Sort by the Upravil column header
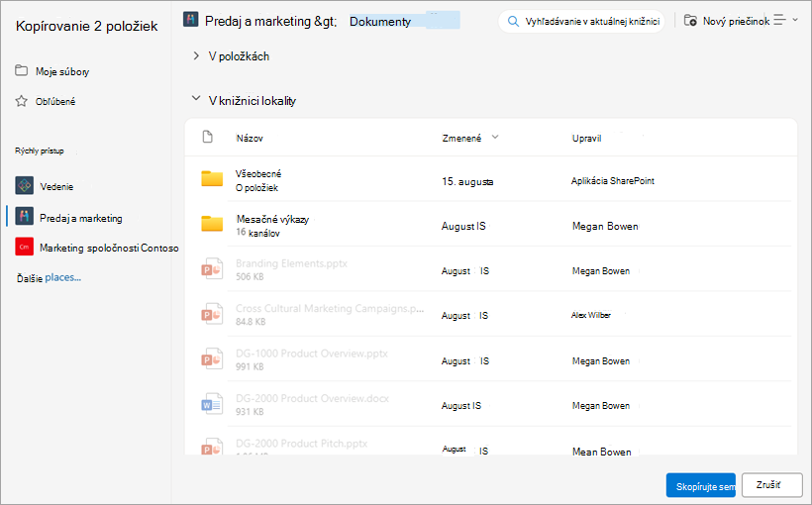Image resolution: width=812 pixels, height=505 pixels. (x=587, y=139)
